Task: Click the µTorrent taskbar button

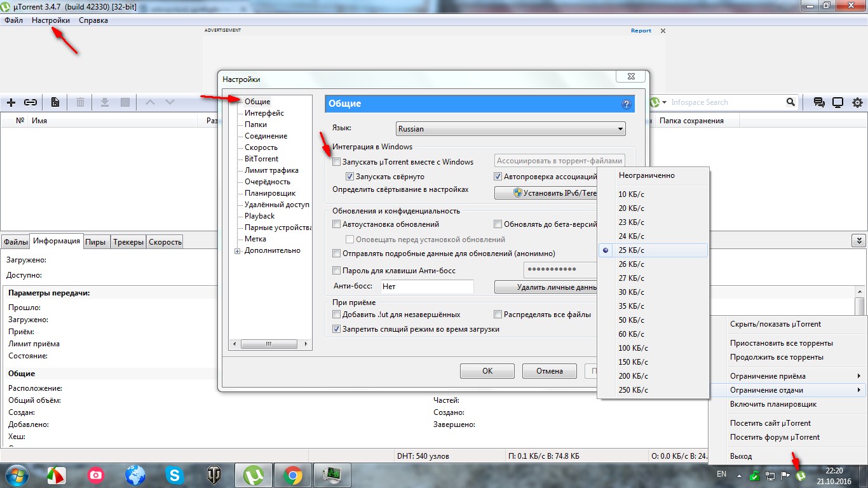Action: [x=254, y=475]
